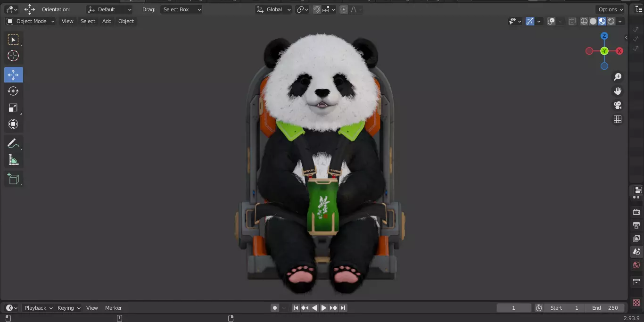The height and width of the screenshot is (322, 644).
Task: Select the Add Cube tool
Action: pyautogui.click(x=13, y=179)
